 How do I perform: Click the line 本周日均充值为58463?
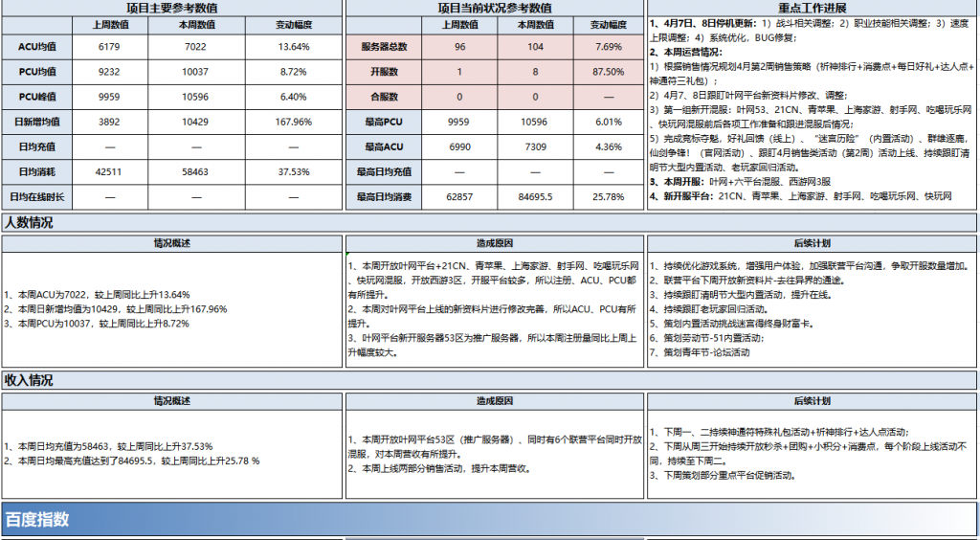tap(108, 447)
